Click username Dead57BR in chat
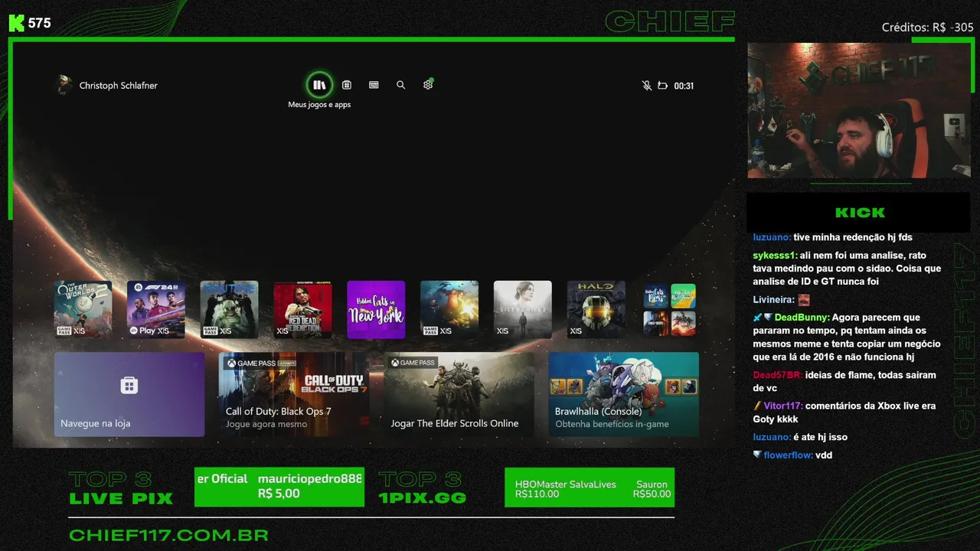The image size is (980, 551). [x=777, y=375]
